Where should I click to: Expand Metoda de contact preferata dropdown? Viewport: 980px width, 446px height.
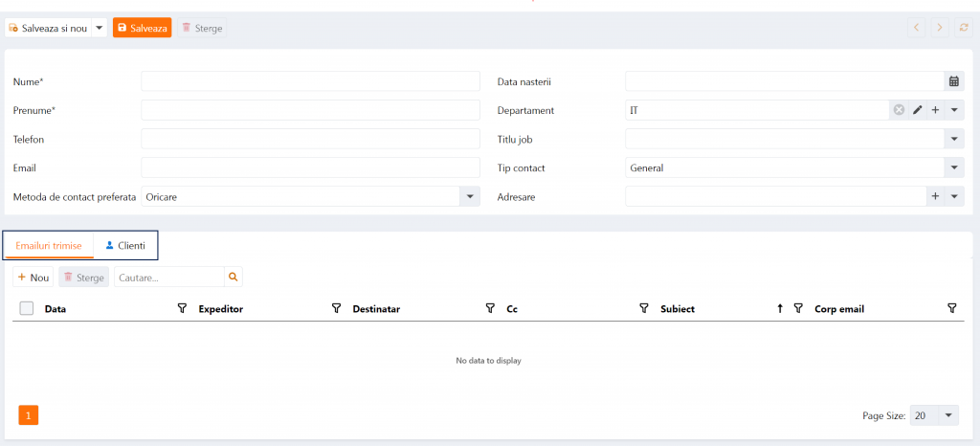[469, 196]
